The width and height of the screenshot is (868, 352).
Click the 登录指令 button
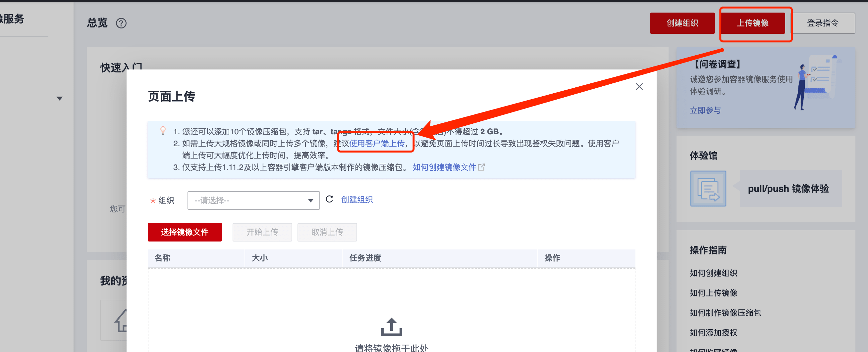click(823, 23)
